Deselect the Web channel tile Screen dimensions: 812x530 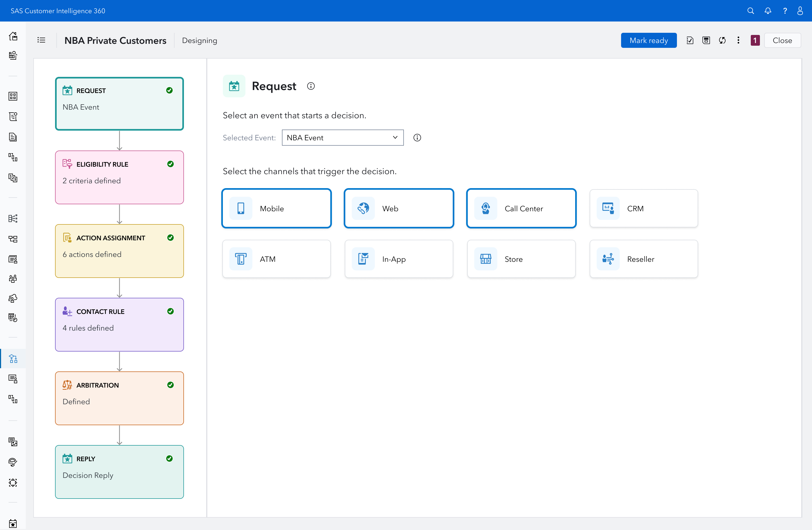pos(398,208)
